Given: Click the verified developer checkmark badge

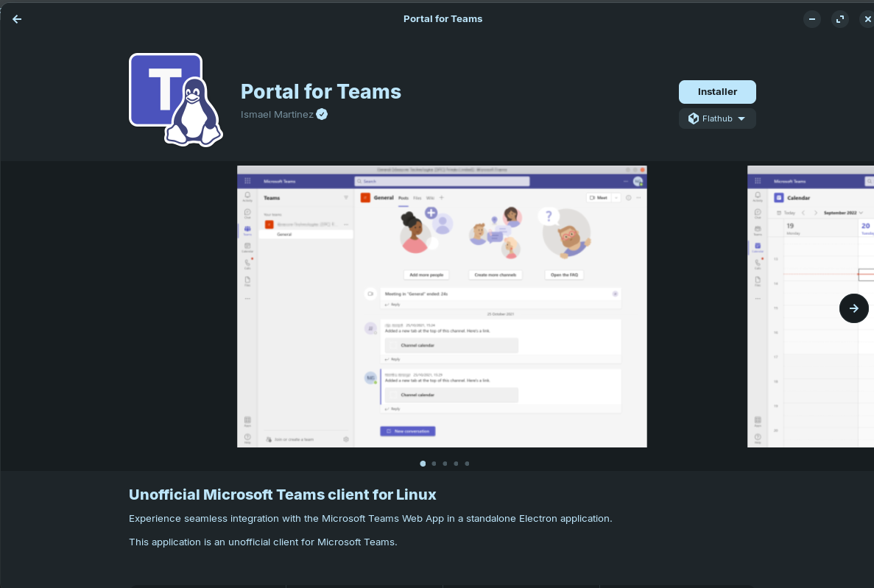Looking at the screenshot, I should coord(322,114).
